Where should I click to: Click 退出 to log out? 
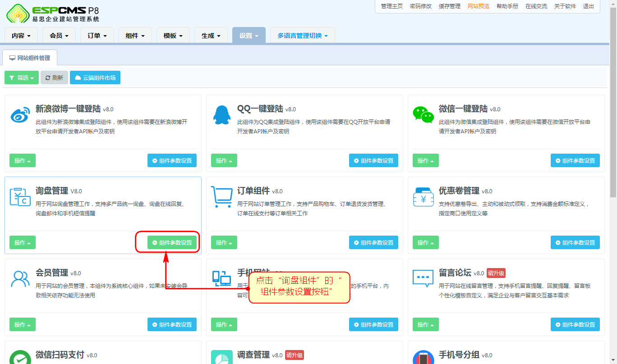589,6
